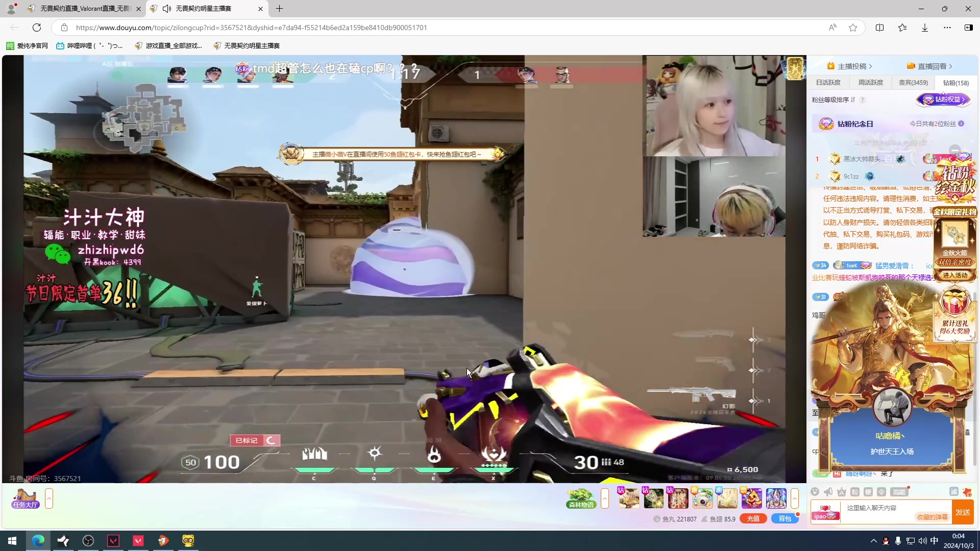
Task: Click username 猛男爱滑雪 in chat
Action: click(x=892, y=266)
